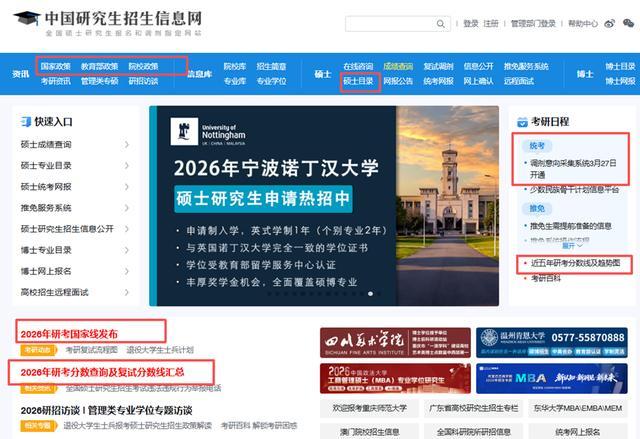
Task: Open the Sichuan Fine Arts Institute banner
Action: click(x=394, y=343)
